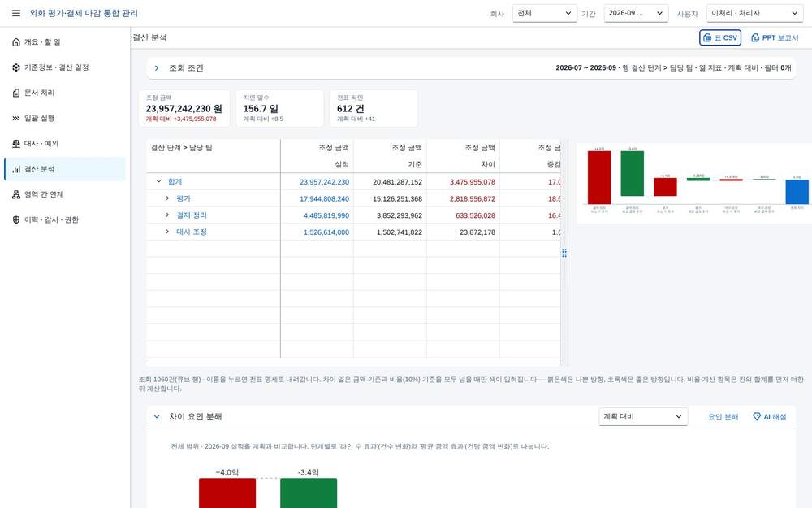Click the 일괄 실행 arrows icon

[x=16, y=118]
